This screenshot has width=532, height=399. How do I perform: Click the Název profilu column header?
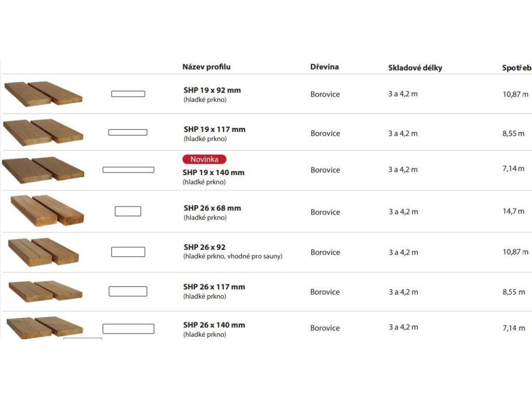click(x=206, y=67)
